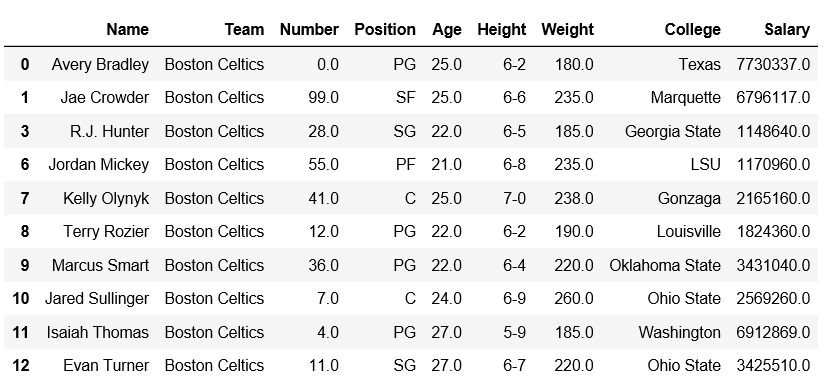Select the Age column header

[447, 29]
